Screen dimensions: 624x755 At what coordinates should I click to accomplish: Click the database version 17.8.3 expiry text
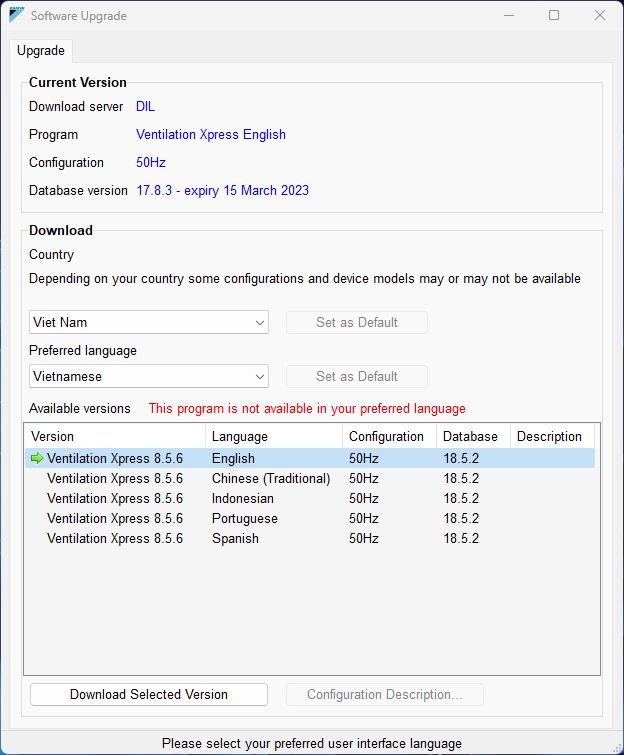pyautogui.click(x=222, y=190)
